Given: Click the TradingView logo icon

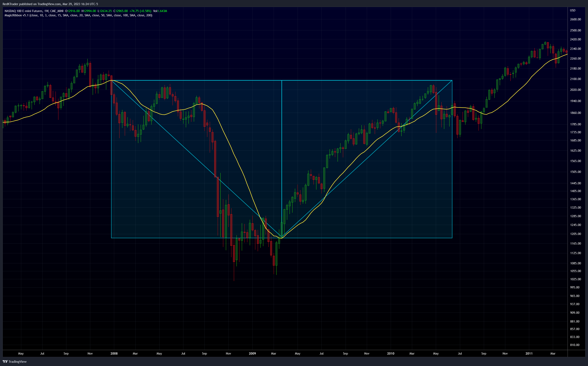Looking at the screenshot, I should [5, 361].
